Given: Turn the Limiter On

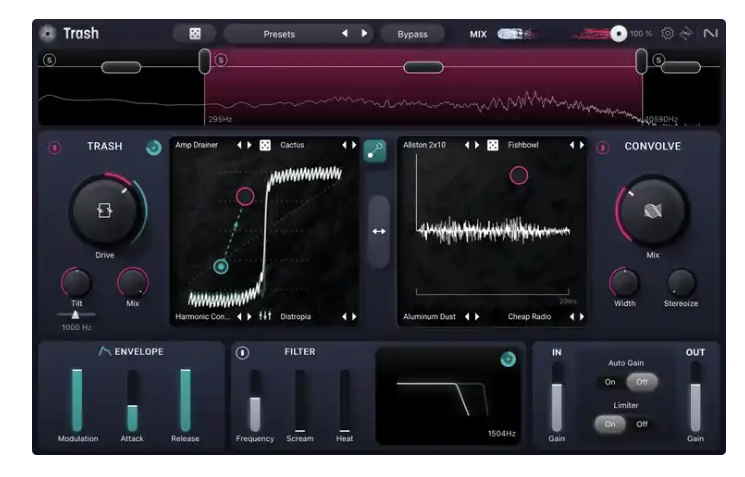Looking at the screenshot, I should click(610, 424).
